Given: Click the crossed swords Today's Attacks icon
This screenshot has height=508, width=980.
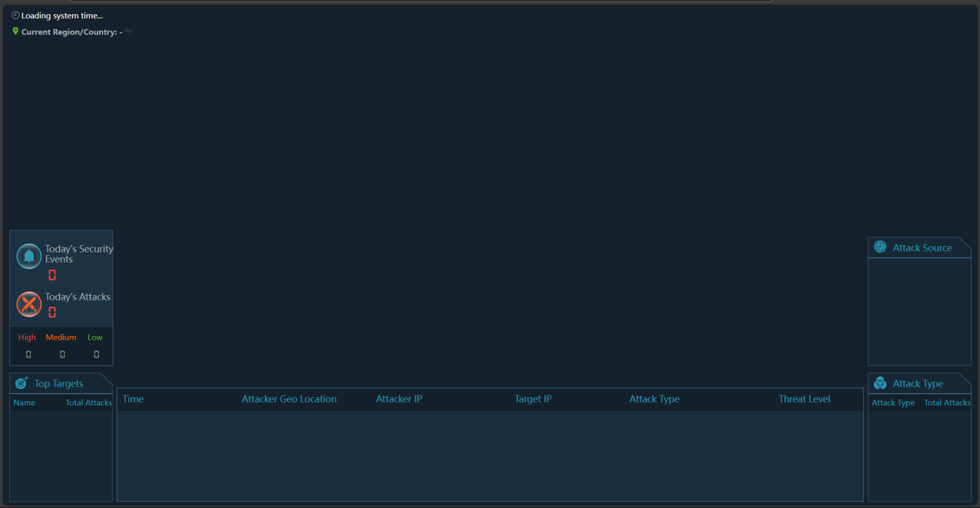Looking at the screenshot, I should [29, 304].
